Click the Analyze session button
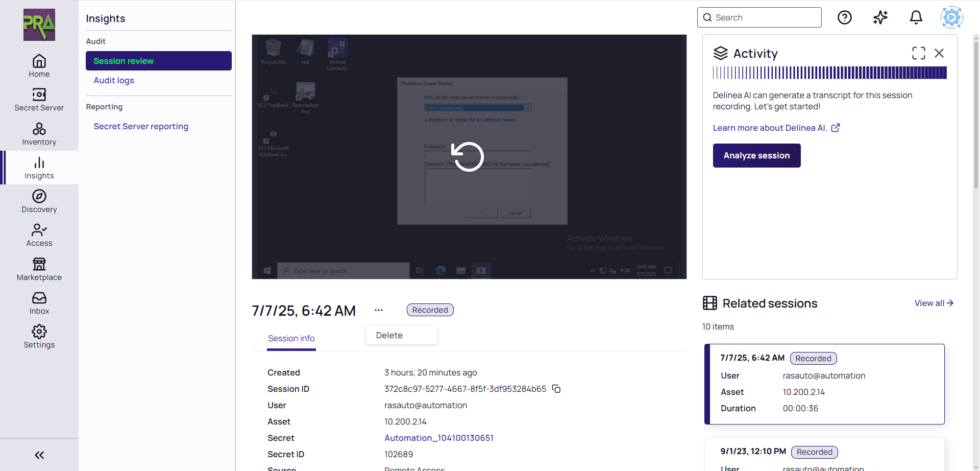 (x=756, y=155)
